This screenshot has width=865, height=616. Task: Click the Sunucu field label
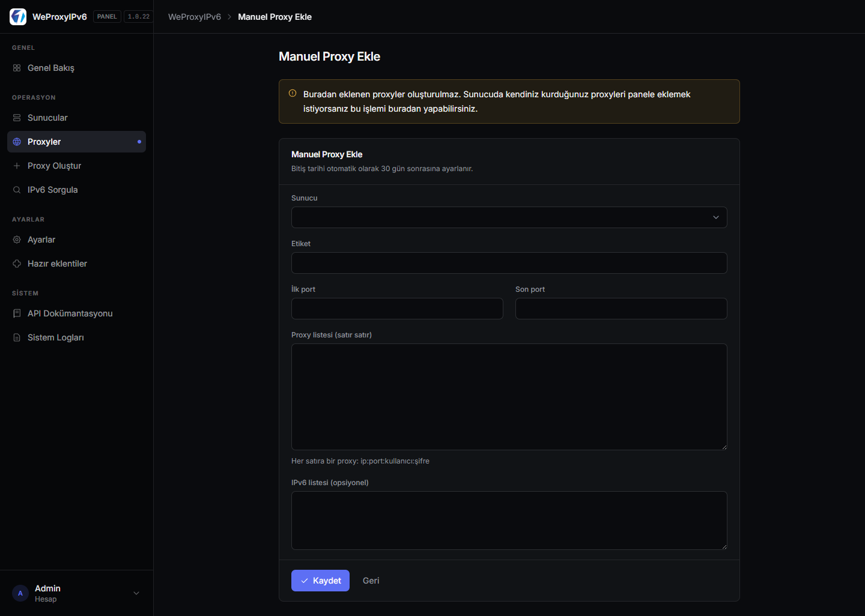click(x=305, y=198)
